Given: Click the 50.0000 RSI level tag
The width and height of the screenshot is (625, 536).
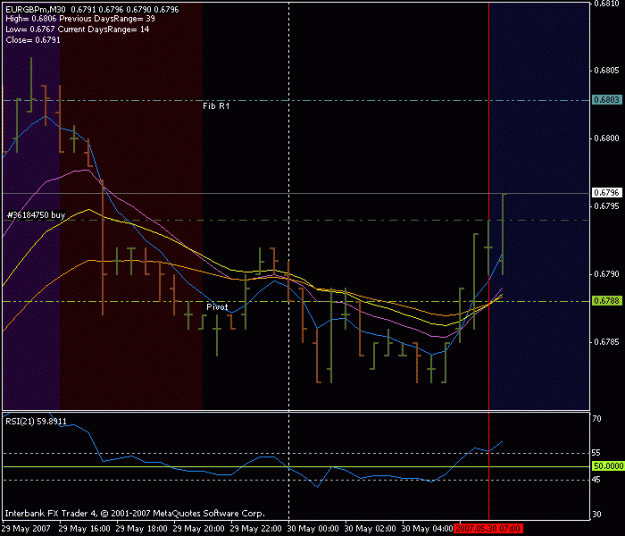Looking at the screenshot, I should tap(608, 466).
